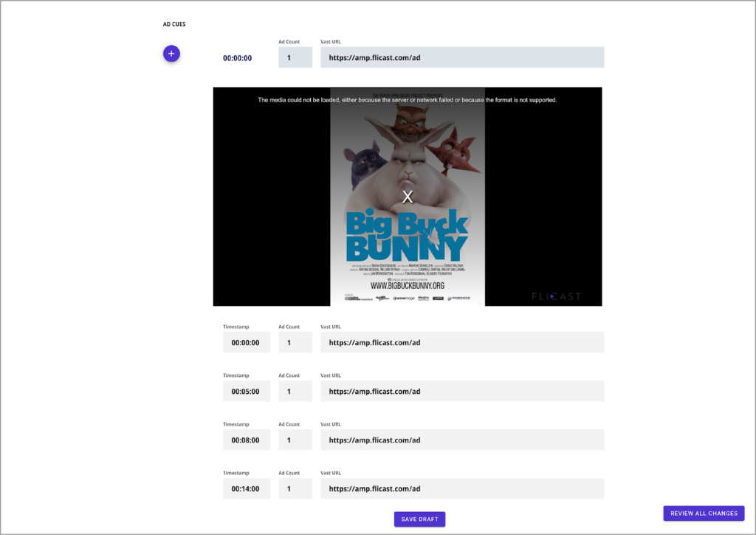Close the video error with the X icon
Viewport: 756px width, 535px height.
(x=408, y=197)
